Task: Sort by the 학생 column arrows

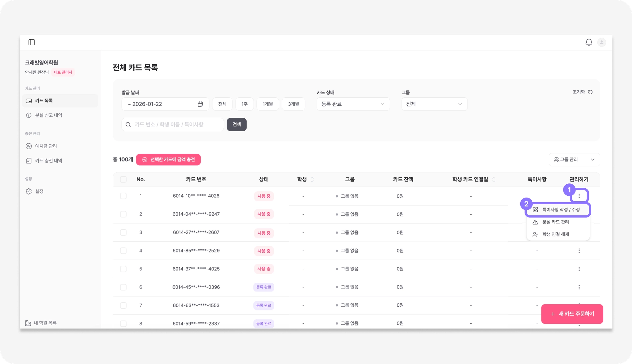Action: click(312, 179)
